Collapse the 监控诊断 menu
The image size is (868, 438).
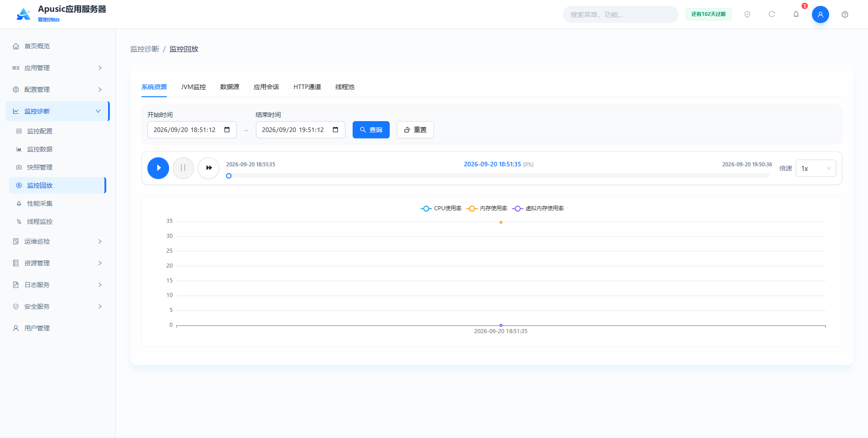[x=57, y=111]
